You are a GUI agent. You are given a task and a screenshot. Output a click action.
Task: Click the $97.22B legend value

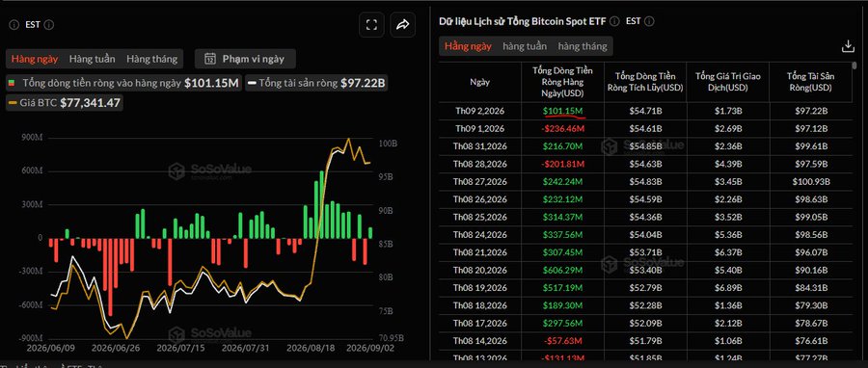click(x=364, y=83)
